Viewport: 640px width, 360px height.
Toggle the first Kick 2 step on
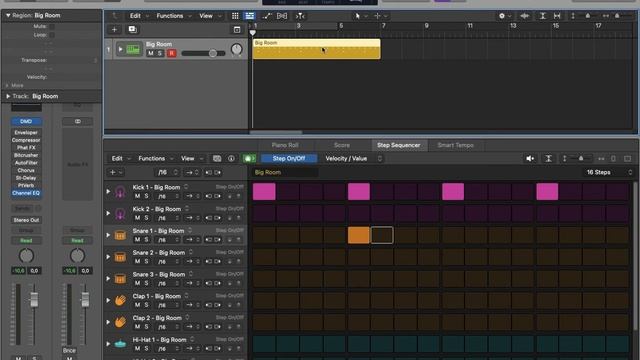(264, 213)
